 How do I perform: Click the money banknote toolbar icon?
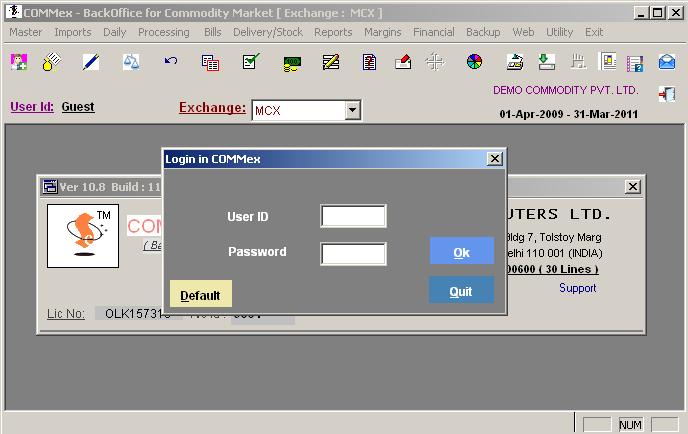pos(292,63)
